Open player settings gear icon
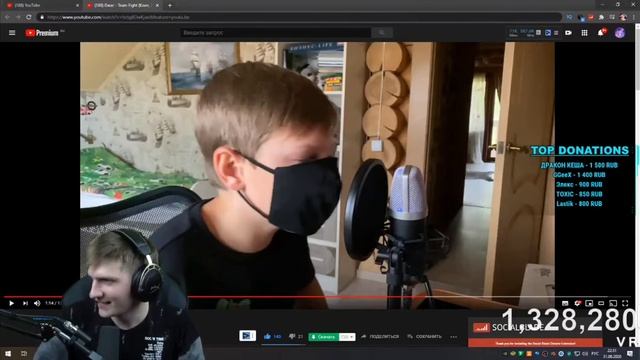640x360 pixels. (x=577, y=303)
